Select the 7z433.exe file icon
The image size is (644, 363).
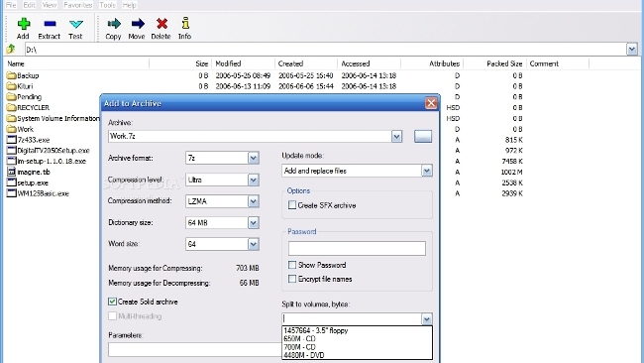tap(12, 140)
